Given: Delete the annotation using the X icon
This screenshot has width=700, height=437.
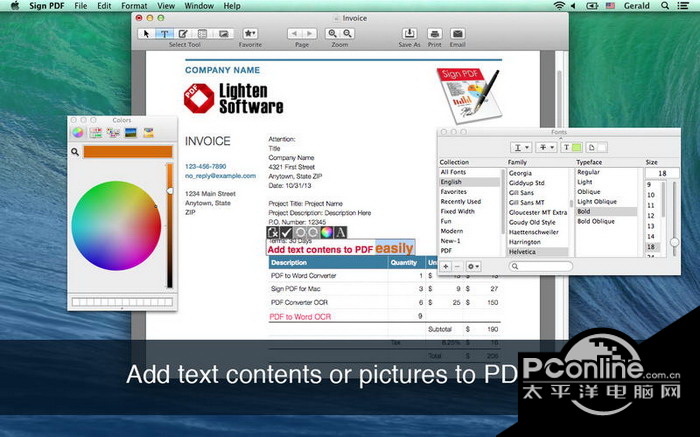Looking at the screenshot, I should tap(273, 233).
